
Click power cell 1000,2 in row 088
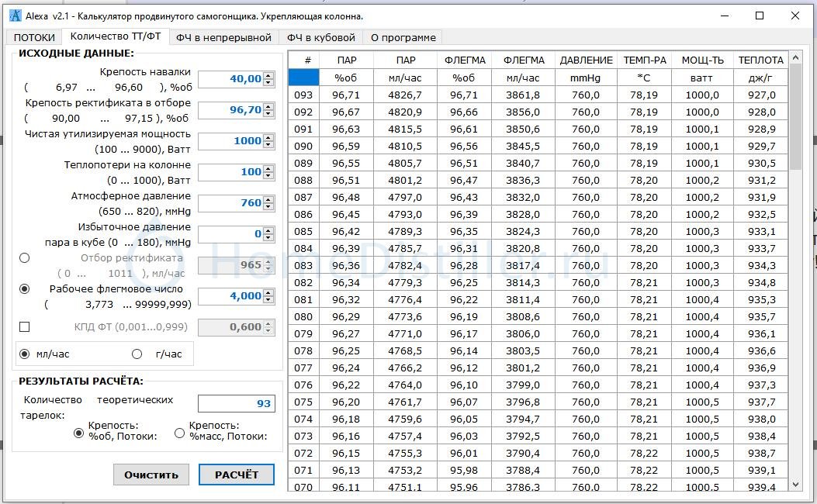(x=702, y=180)
